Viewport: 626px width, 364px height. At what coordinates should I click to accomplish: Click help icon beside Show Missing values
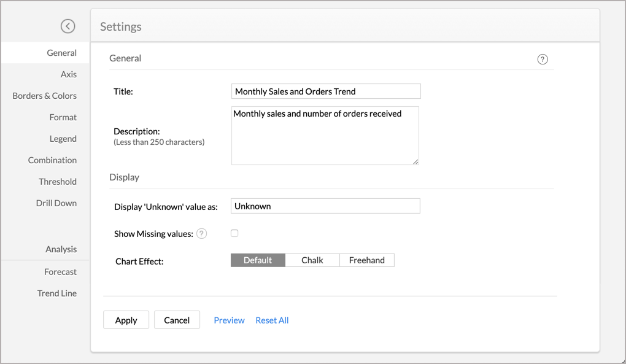(x=201, y=234)
